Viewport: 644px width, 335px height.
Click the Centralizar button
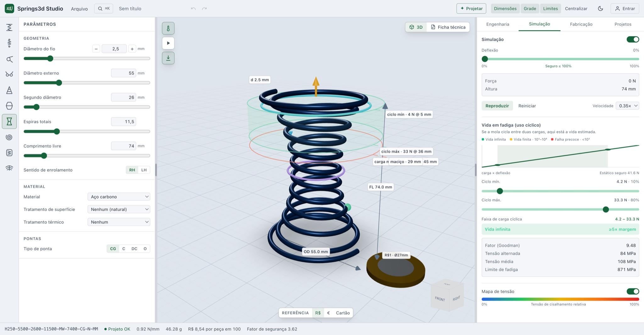[576, 8]
